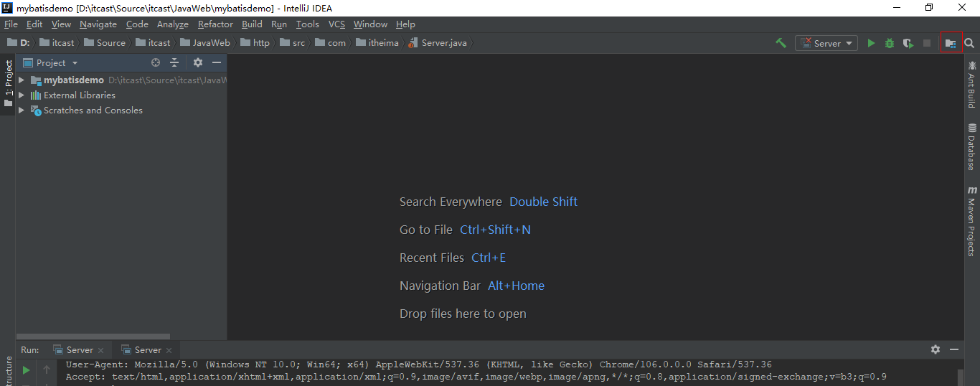
Task: Open the Project view selector dropdown
Action: (x=51, y=63)
